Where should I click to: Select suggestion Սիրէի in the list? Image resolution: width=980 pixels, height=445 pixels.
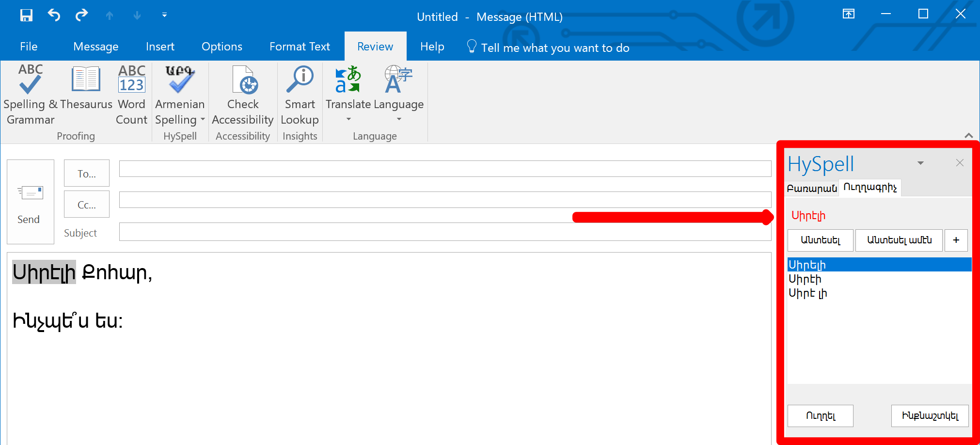879,279
